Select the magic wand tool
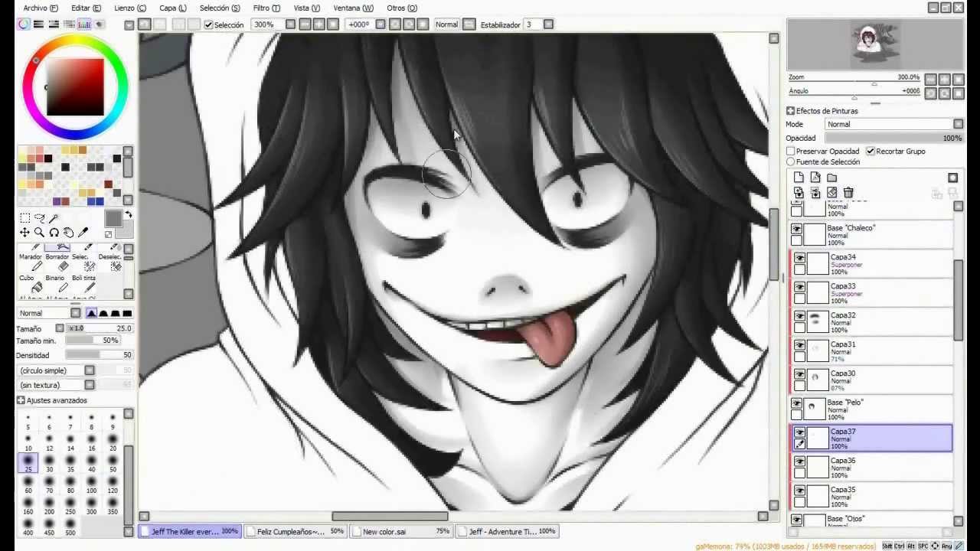980x551 pixels. (54, 218)
